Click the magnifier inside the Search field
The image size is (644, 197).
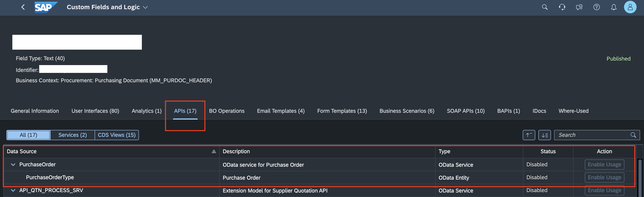[x=633, y=135]
